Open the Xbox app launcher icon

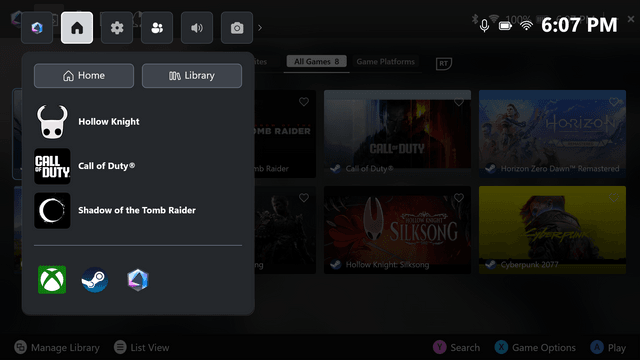[52, 280]
